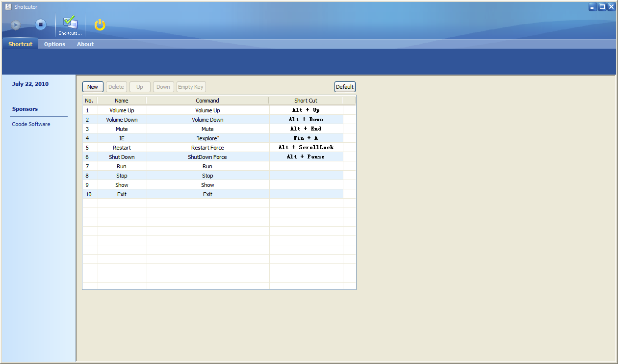This screenshot has height=364, width=618.
Task: Click the Up button
Action: click(x=140, y=87)
